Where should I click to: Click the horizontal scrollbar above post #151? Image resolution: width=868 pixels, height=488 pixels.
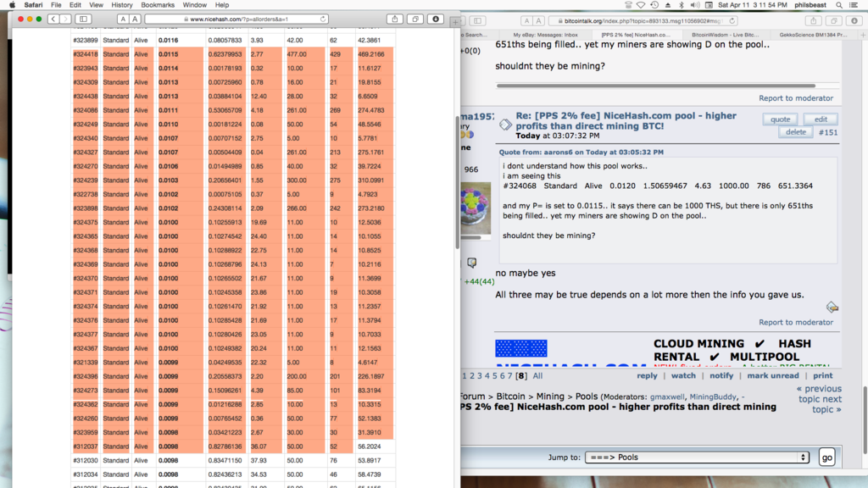tap(656, 86)
